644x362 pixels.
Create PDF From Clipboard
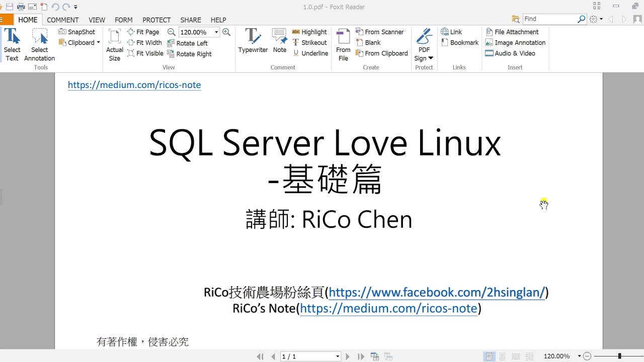[x=381, y=53]
